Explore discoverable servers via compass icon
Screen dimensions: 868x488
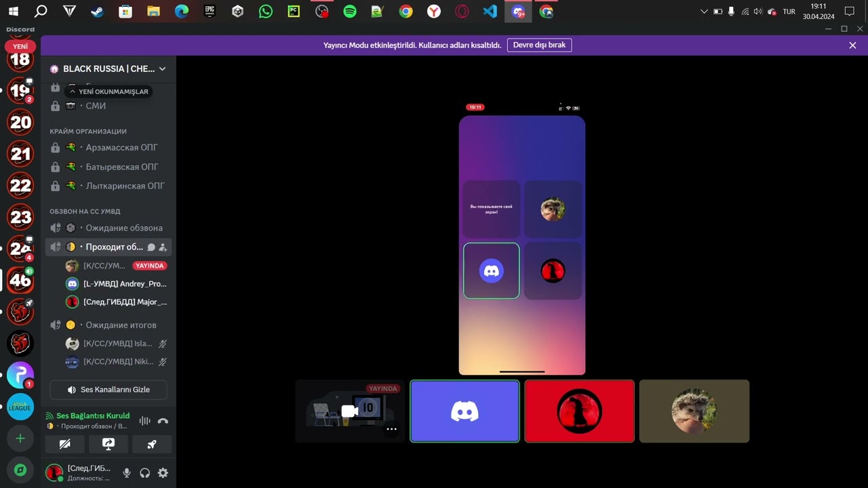click(20, 470)
